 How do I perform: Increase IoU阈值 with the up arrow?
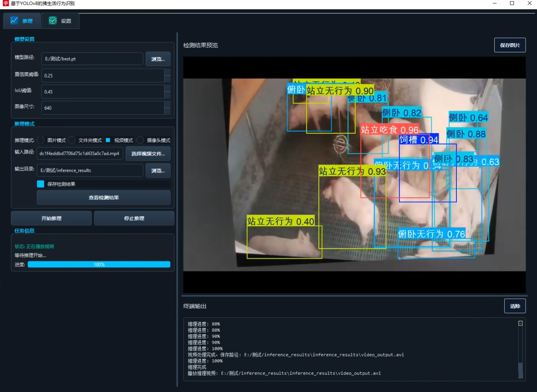click(168, 88)
